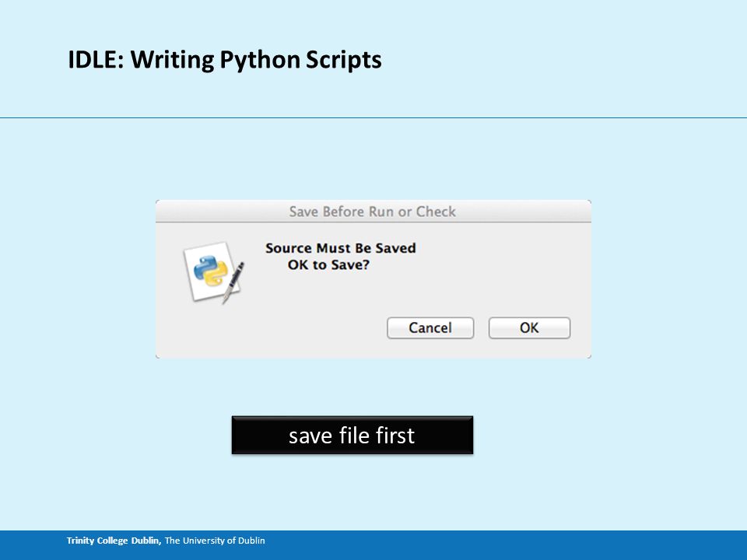Screen dimensions: 747x560
Task: Select the 'Save Before Run or Check' title bar
Action: [373, 212]
